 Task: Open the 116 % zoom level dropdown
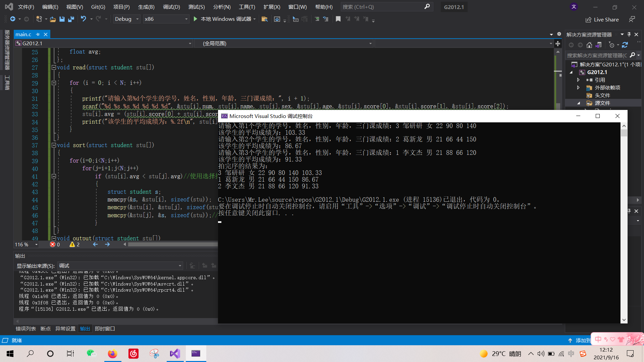coord(36,245)
